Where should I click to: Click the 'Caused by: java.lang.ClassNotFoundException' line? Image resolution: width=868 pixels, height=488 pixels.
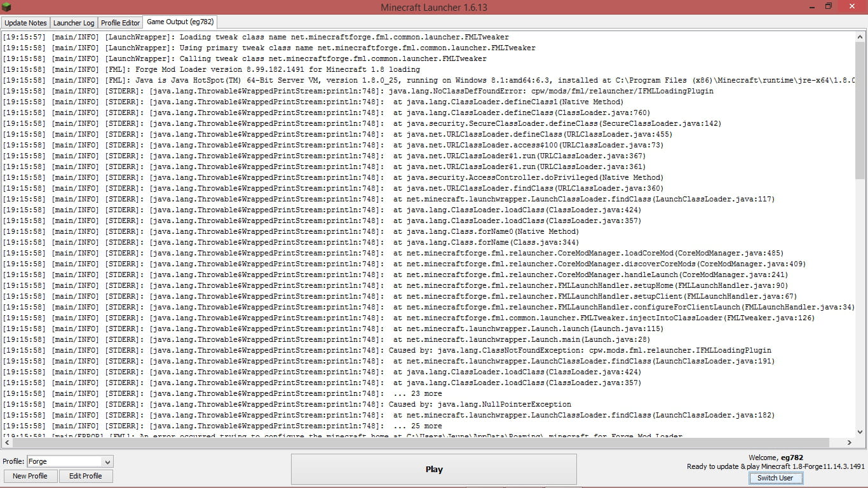click(x=387, y=350)
